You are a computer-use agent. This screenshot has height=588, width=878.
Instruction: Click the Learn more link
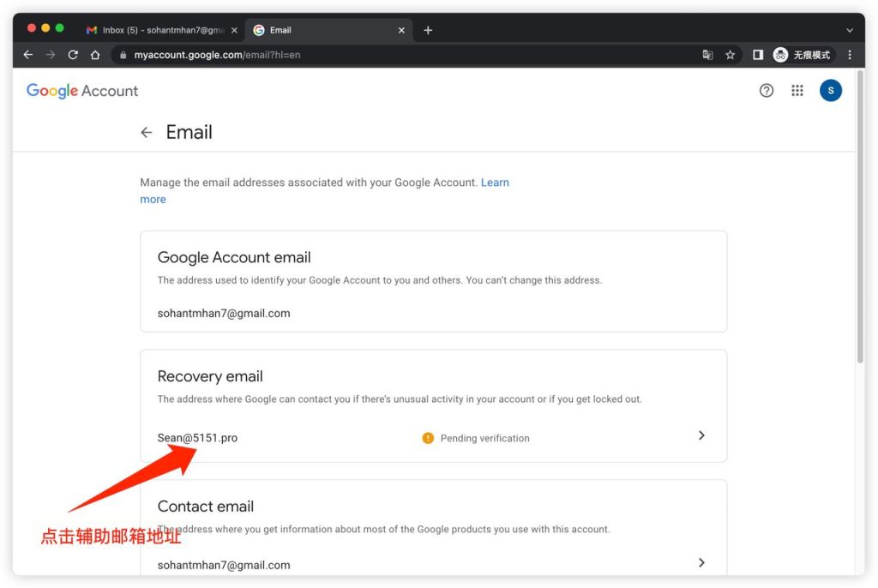click(x=495, y=183)
